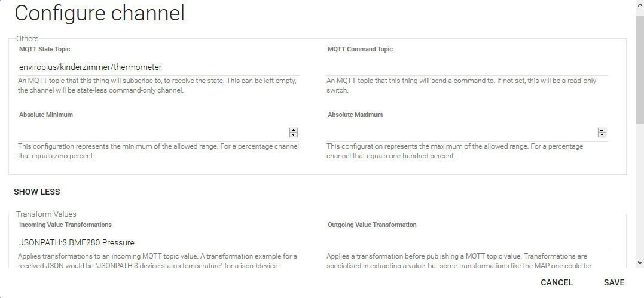This screenshot has width=644, height=298.
Task: Click the scrollbar down arrow
Action: (x=639, y=262)
